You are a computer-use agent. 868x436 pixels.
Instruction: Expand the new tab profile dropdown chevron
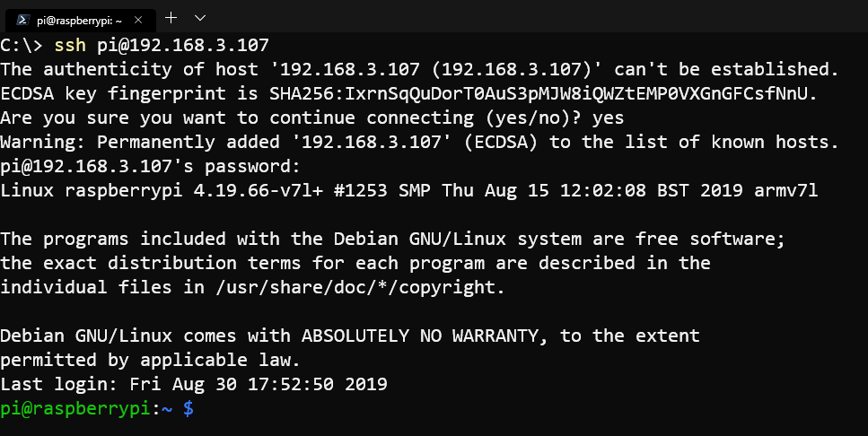click(x=200, y=18)
